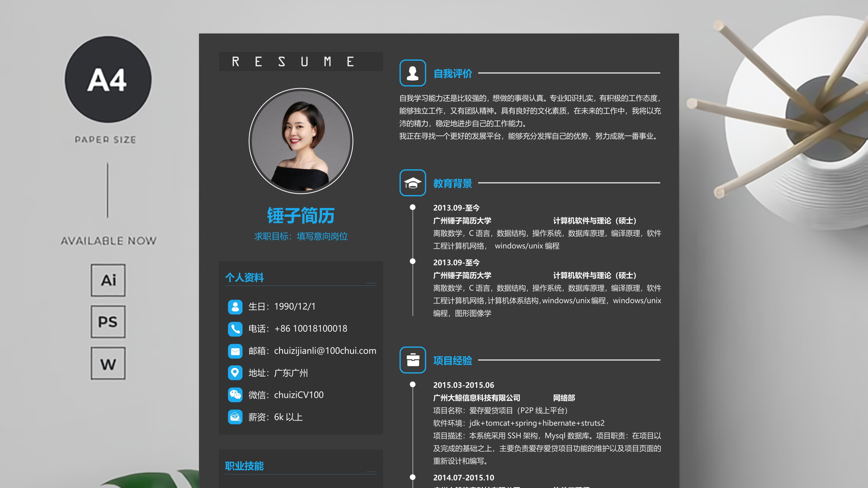Click the email envelope icon
Viewport: 868px width, 488px height.
coord(235,351)
